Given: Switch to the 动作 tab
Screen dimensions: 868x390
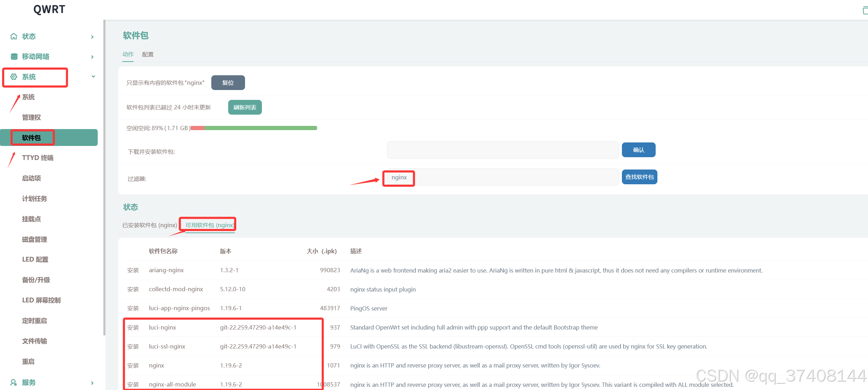Looking at the screenshot, I should (x=128, y=55).
